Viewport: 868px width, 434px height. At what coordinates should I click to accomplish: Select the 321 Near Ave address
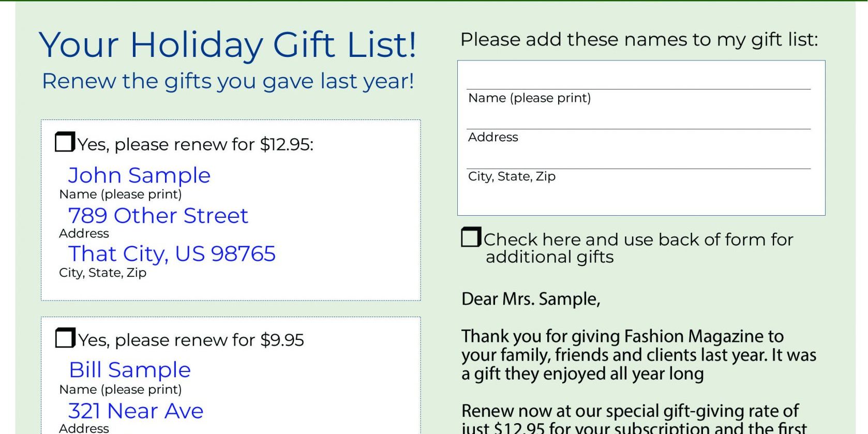click(x=136, y=411)
